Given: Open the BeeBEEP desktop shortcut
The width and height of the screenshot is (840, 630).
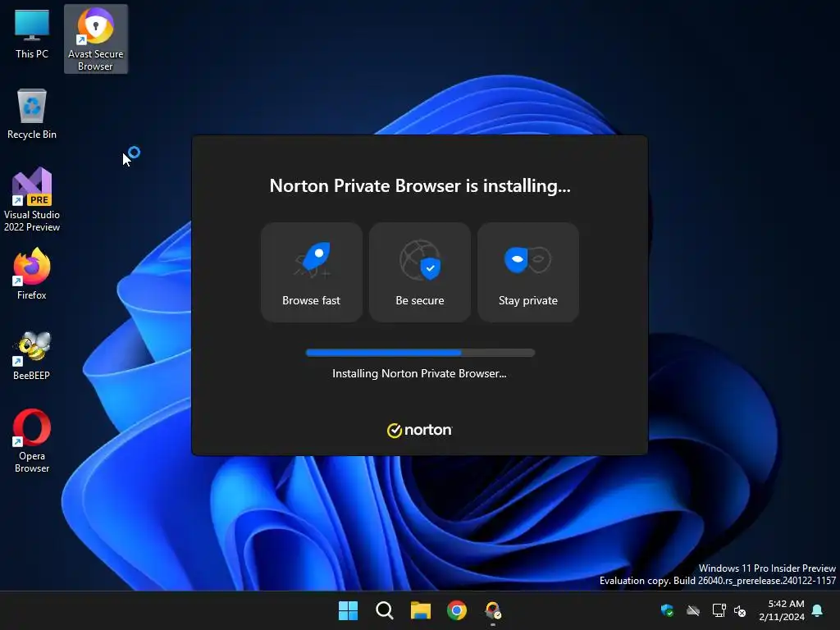Looking at the screenshot, I should coord(32,355).
